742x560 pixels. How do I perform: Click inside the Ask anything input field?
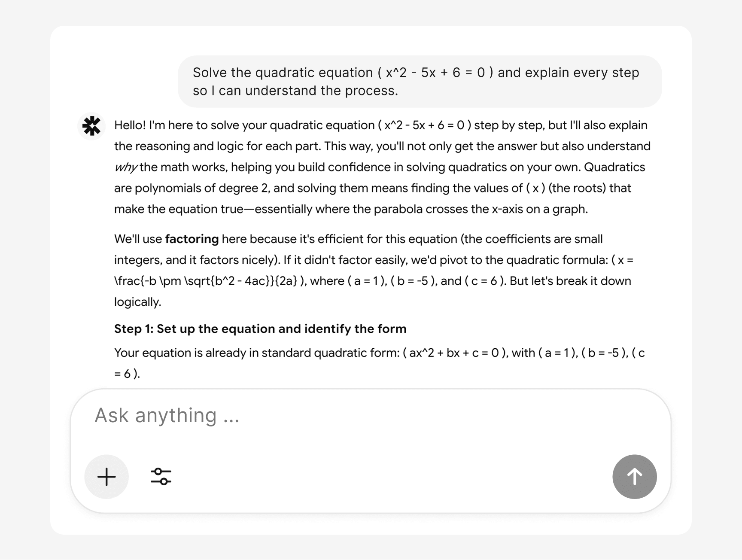(x=301, y=415)
